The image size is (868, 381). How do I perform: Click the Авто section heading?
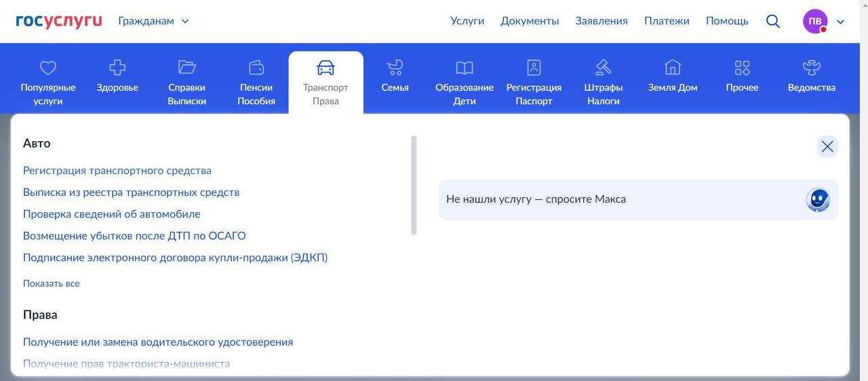point(37,143)
